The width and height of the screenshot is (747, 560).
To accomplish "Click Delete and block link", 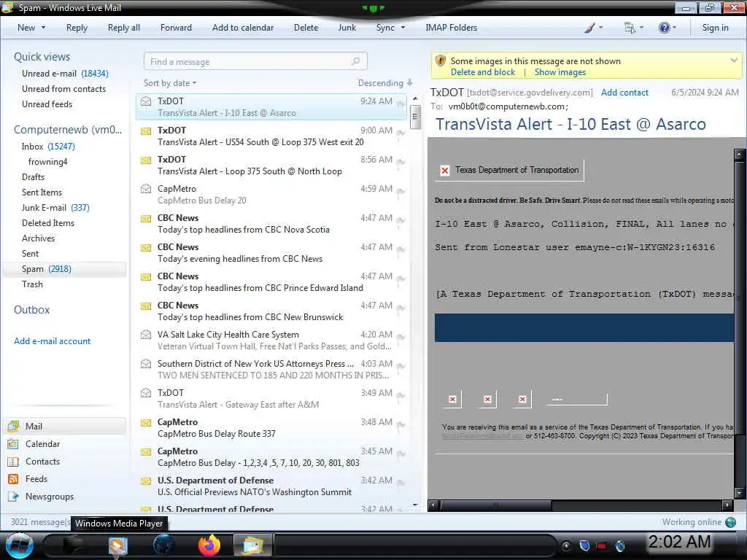I will pyautogui.click(x=483, y=72).
